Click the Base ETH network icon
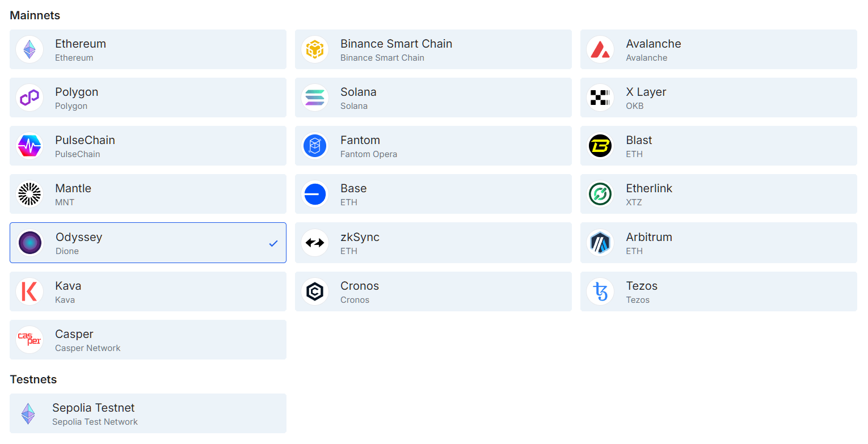 pos(315,194)
